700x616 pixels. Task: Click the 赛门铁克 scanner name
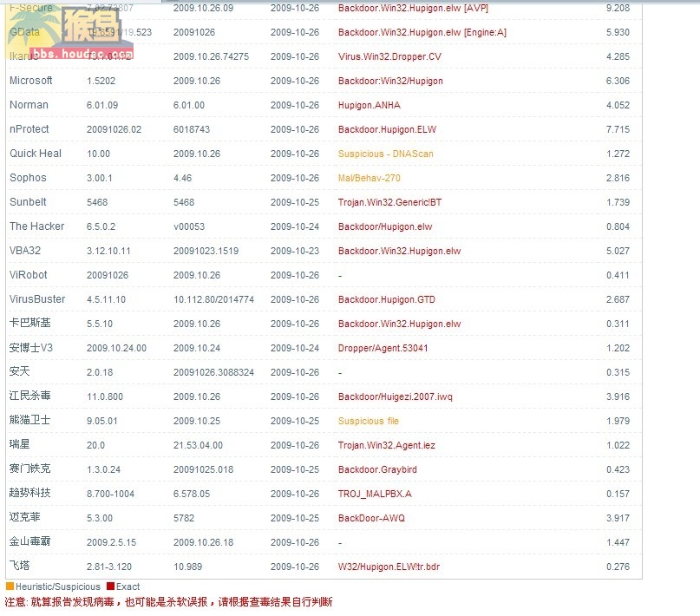tap(29, 469)
